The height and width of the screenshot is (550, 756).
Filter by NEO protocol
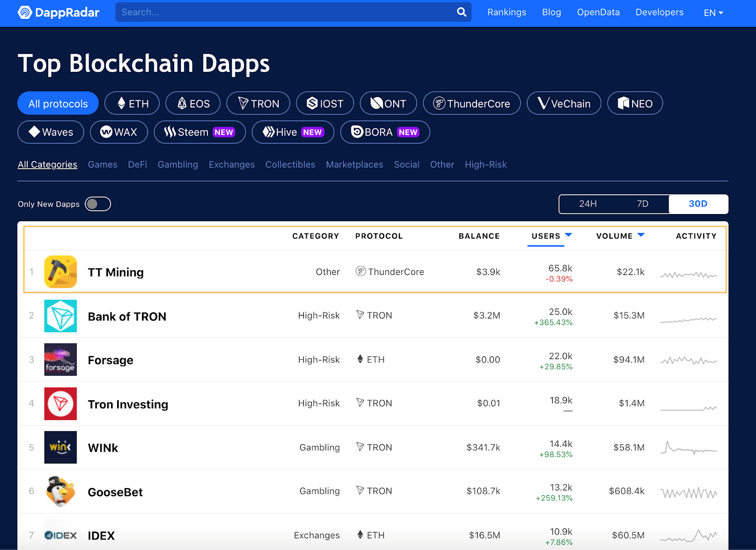click(635, 103)
